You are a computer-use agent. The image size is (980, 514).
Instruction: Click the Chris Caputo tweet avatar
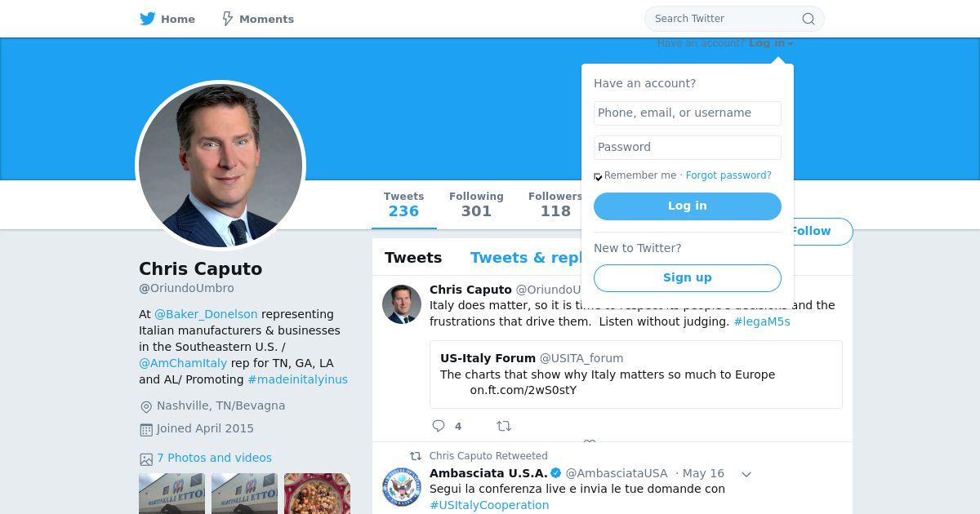[402, 304]
